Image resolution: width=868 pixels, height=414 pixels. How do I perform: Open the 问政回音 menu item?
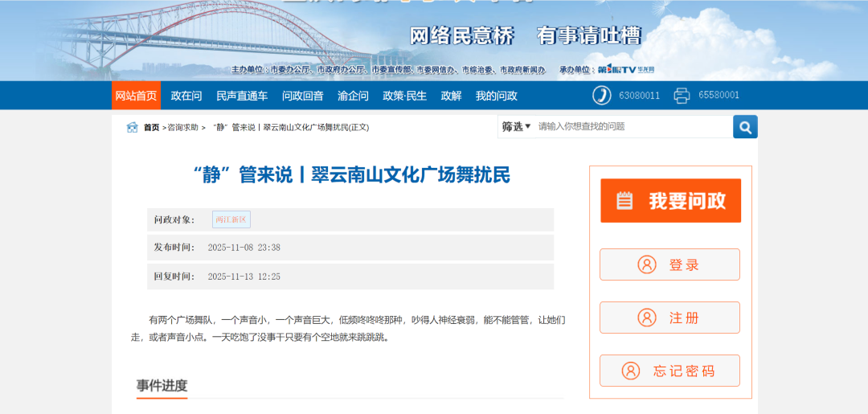(x=303, y=96)
